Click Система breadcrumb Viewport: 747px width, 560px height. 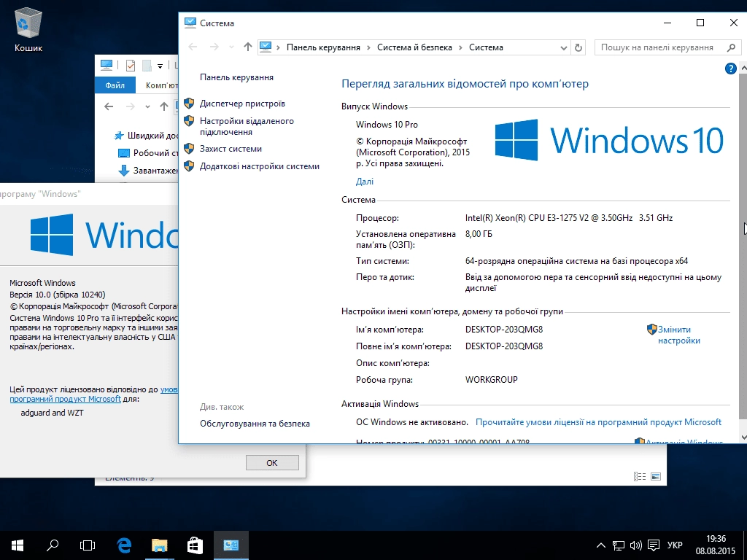[486, 47]
